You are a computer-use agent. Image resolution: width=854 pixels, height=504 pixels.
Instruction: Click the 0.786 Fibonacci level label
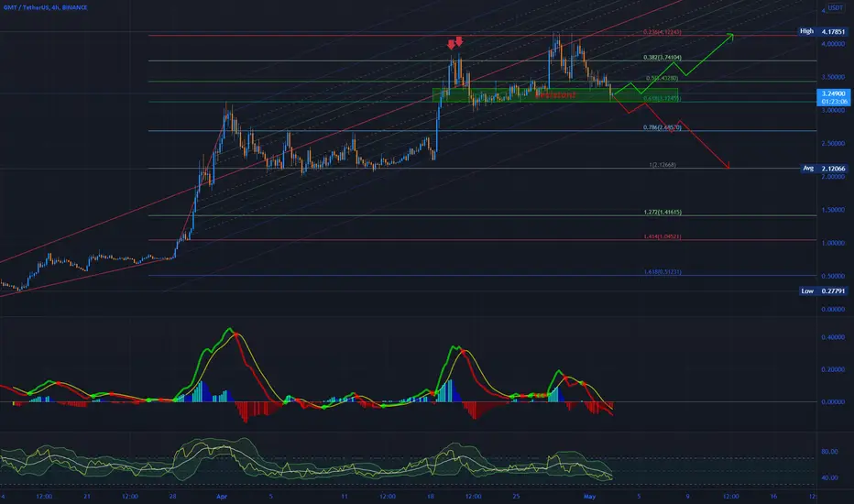point(662,127)
